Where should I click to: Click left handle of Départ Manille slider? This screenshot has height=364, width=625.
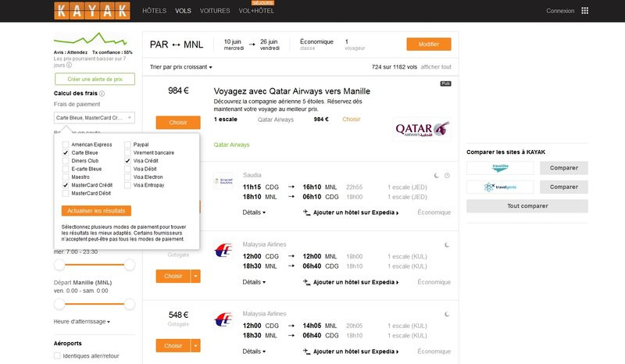(x=59, y=304)
